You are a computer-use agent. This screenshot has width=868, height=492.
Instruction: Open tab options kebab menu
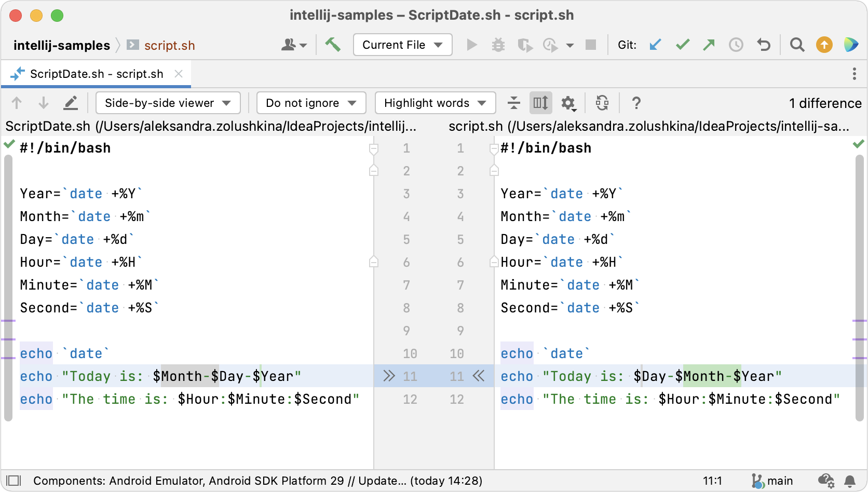[x=855, y=74]
